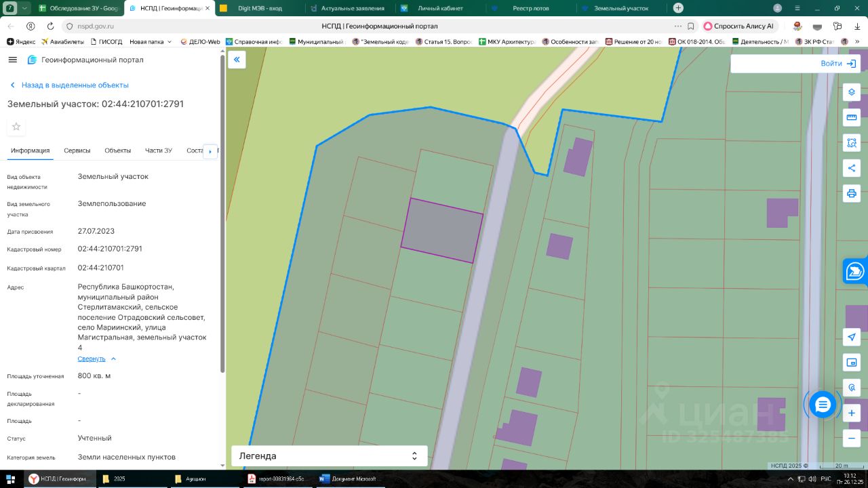This screenshot has height=488, width=868.
Task: Switch to Реестр лотов browser tab
Action: (x=530, y=8)
